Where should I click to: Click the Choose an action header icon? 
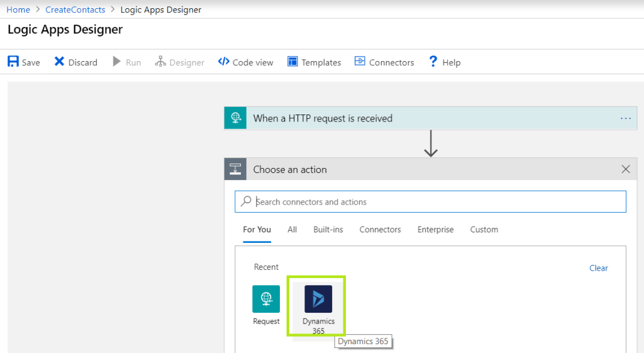pyautogui.click(x=235, y=169)
